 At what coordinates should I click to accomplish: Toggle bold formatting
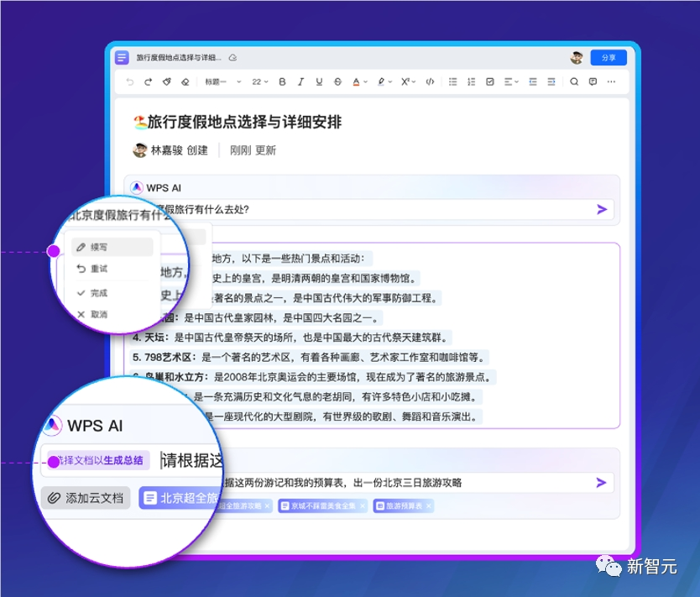281,82
